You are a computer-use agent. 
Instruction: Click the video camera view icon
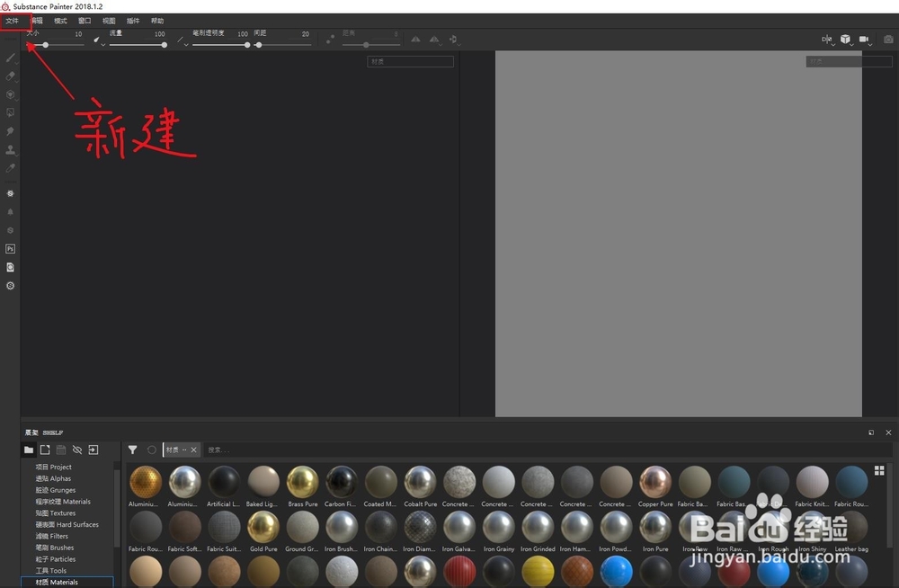863,39
